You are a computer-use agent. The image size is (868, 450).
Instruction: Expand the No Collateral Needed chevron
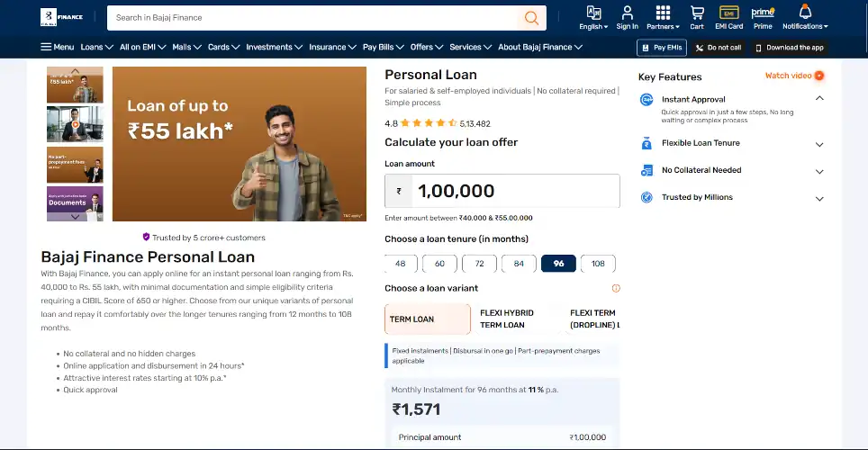819,172
